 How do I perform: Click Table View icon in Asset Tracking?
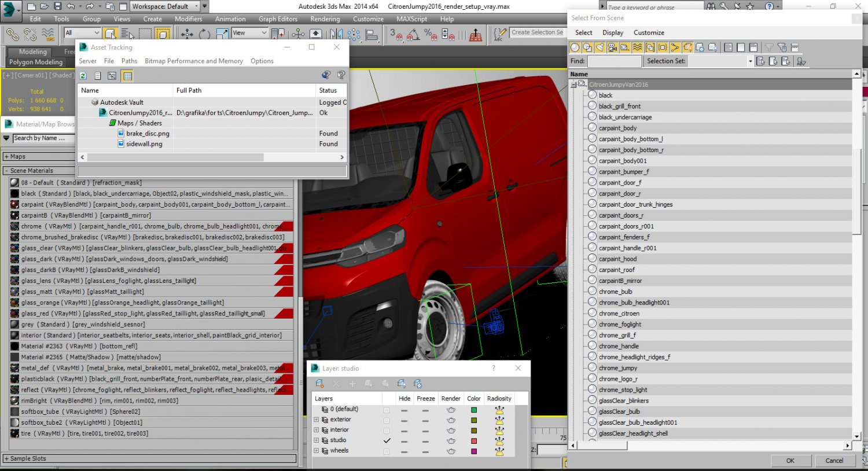[127, 76]
